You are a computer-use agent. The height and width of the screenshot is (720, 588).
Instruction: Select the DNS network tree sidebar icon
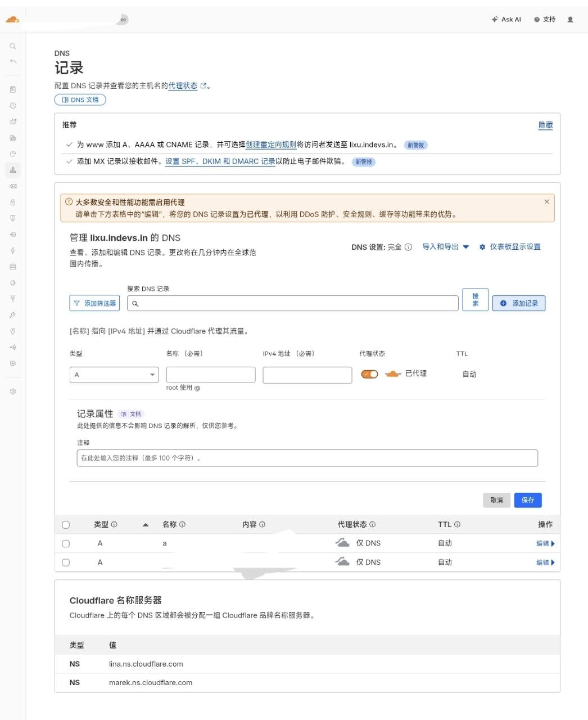[13, 170]
